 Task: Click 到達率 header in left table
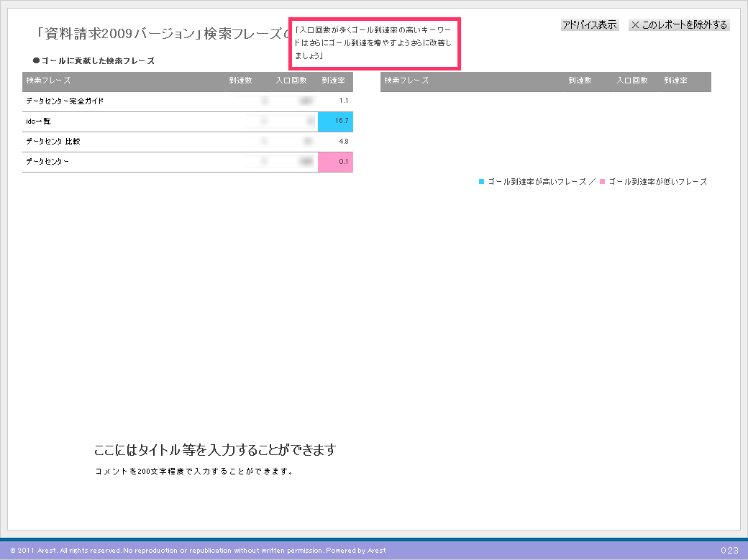333,81
